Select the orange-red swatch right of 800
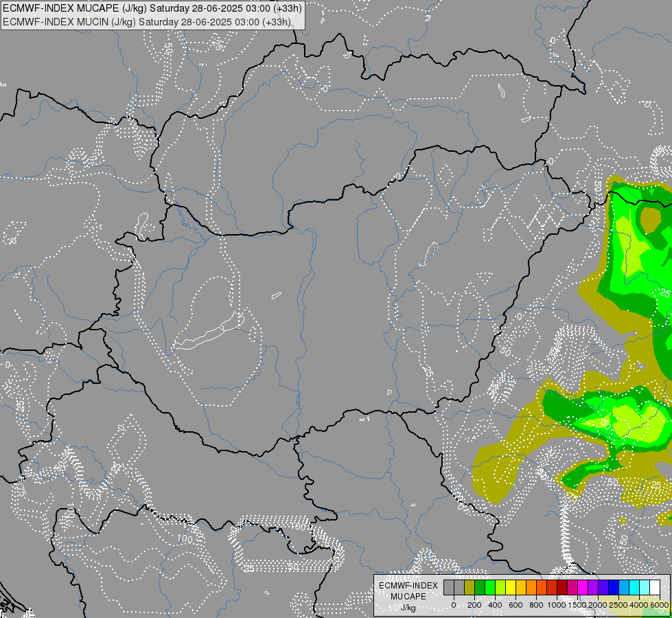 click(542, 588)
